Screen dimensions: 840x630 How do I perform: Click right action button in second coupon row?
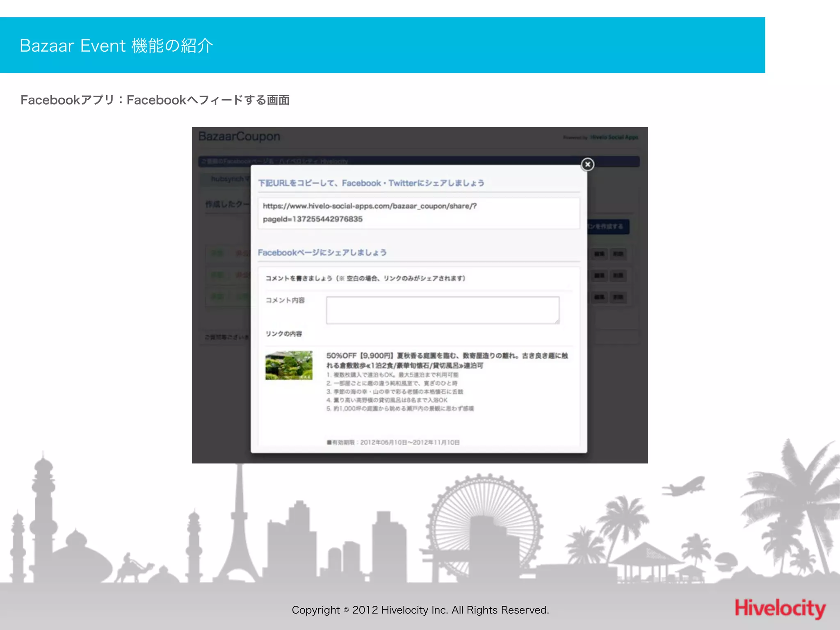tap(618, 276)
